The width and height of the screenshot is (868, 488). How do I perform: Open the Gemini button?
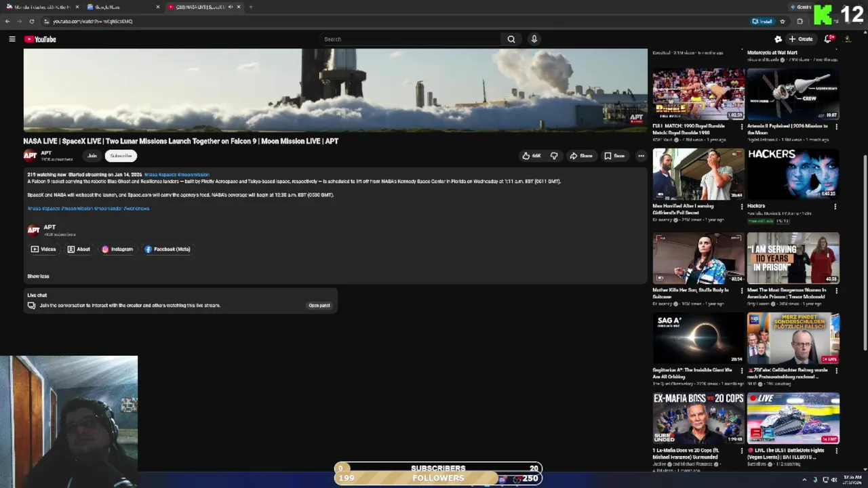802,7
